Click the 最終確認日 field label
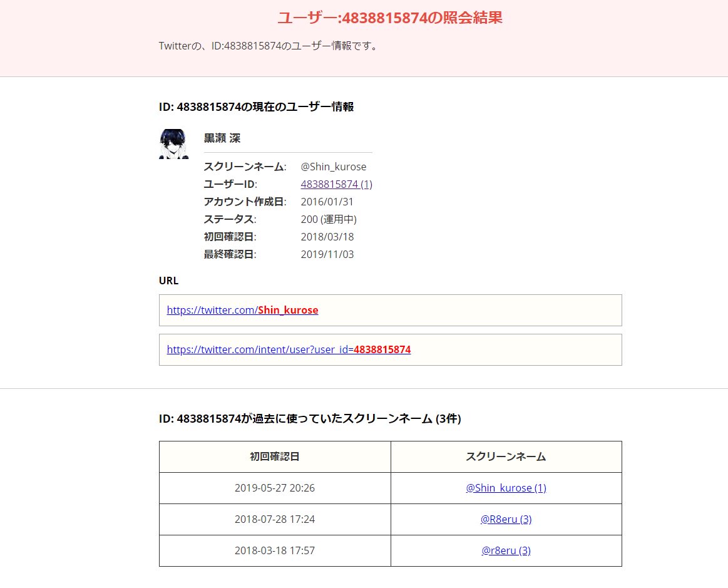Image resolution: width=728 pixels, height=588 pixels. point(230,254)
